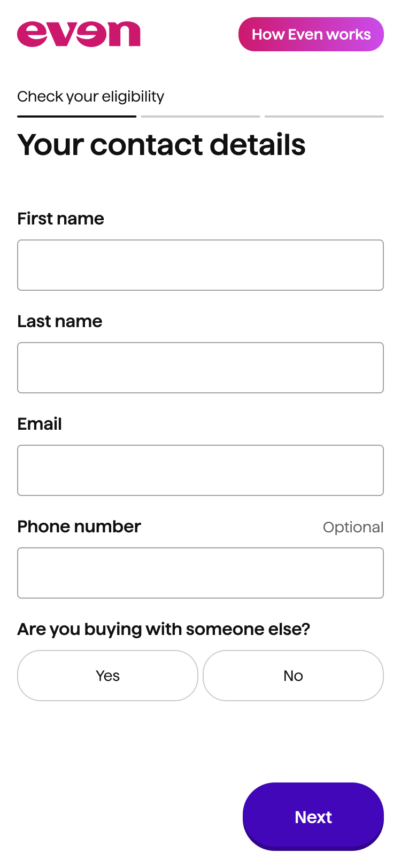Click the second progress bar segment

click(200, 116)
